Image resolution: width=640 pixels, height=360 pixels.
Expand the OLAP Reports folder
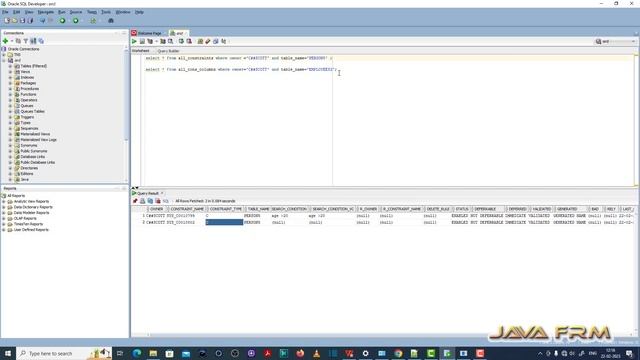coord(4,218)
